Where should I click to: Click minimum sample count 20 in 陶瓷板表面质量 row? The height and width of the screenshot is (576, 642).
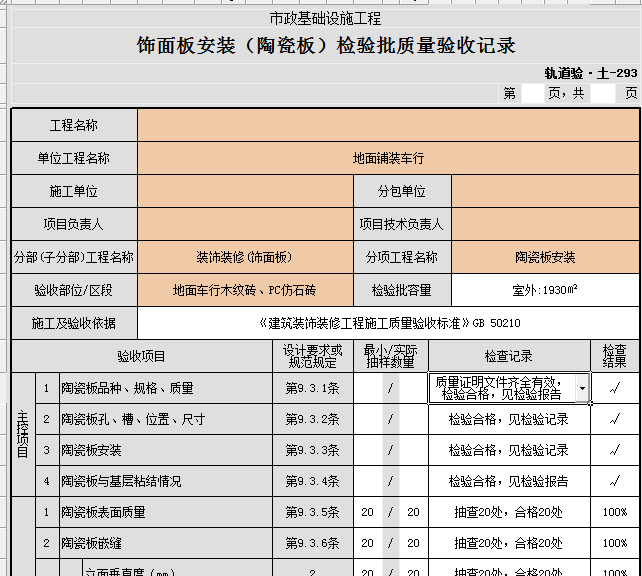click(367, 512)
